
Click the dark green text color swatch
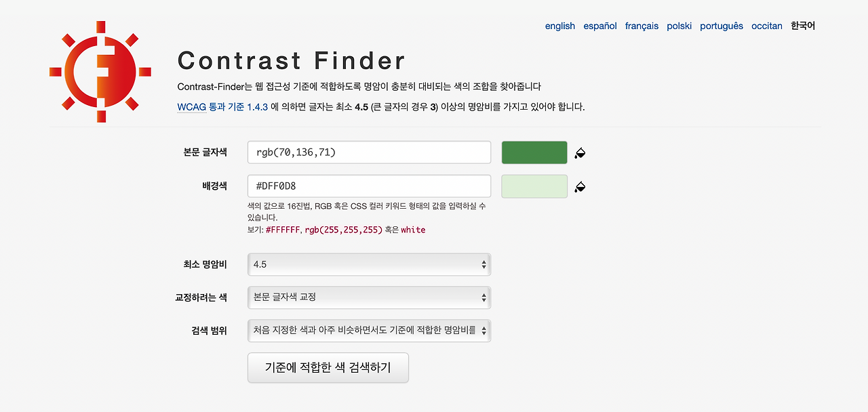(534, 152)
